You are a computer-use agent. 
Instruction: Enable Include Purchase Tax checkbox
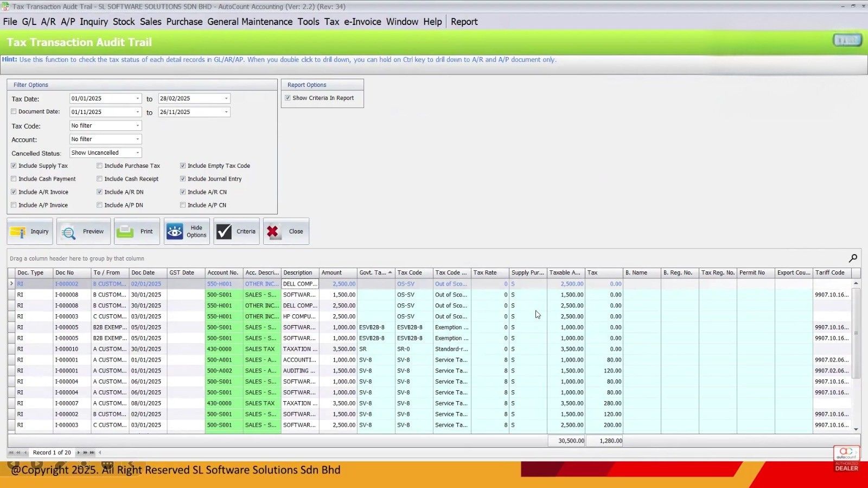(99, 166)
